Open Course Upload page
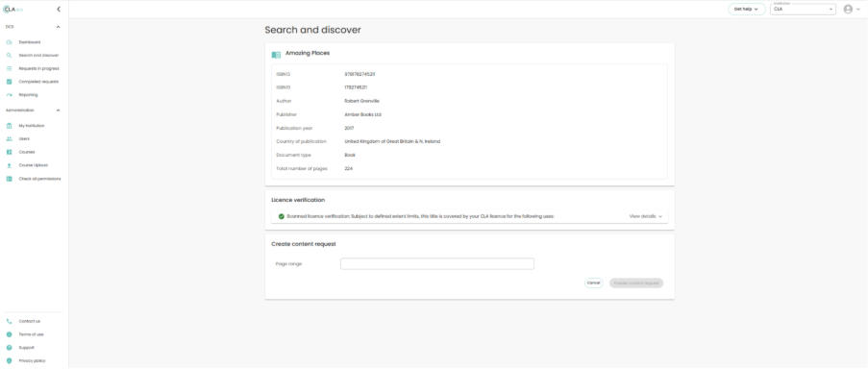The image size is (868, 369). tap(34, 165)
